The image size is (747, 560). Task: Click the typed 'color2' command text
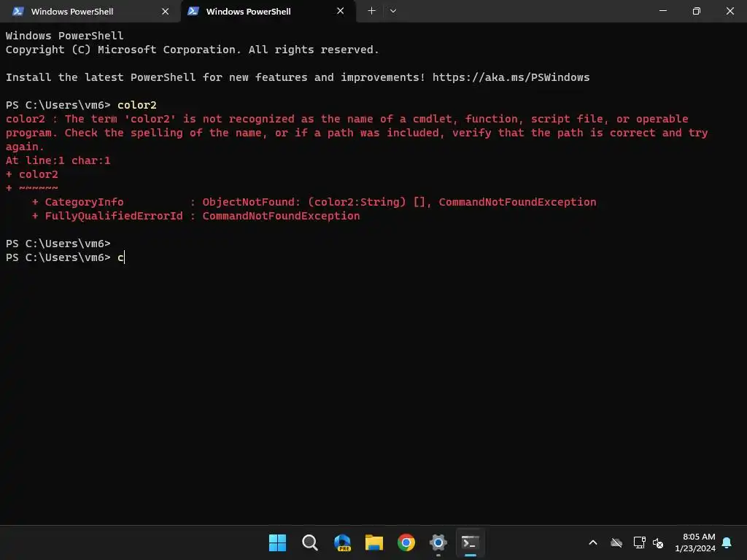[136, 105]
